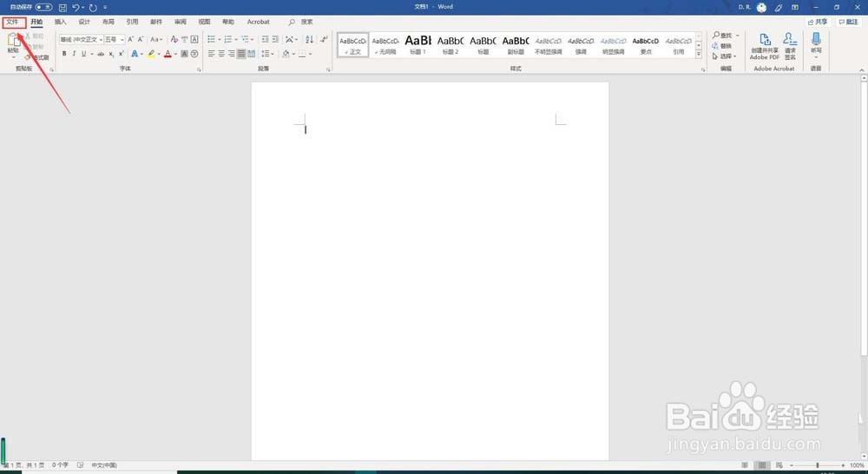868x474 pixels.
Task: Click the Enclosed Characters circle icon
Action: pos(194,54)
